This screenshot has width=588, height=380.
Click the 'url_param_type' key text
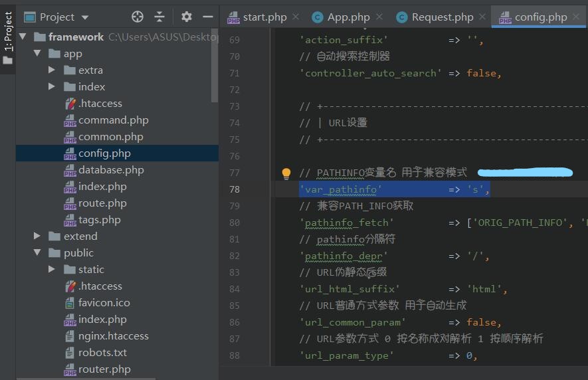347,355
